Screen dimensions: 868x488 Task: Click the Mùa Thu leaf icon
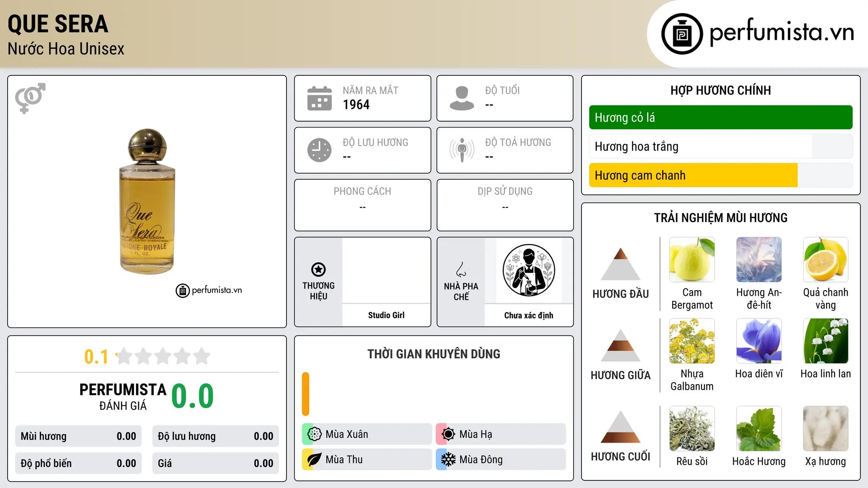coord(314,460)
